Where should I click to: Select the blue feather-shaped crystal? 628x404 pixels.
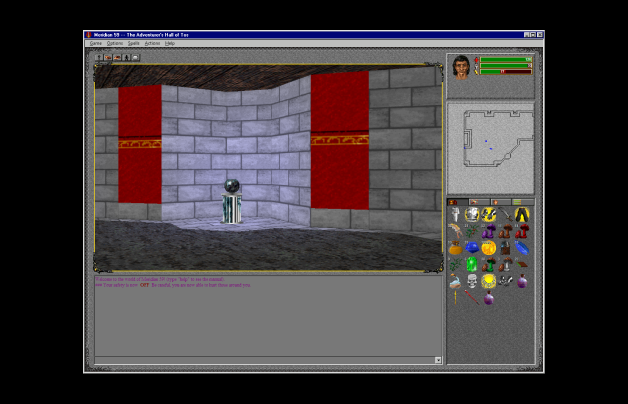[x=522, y=248]
